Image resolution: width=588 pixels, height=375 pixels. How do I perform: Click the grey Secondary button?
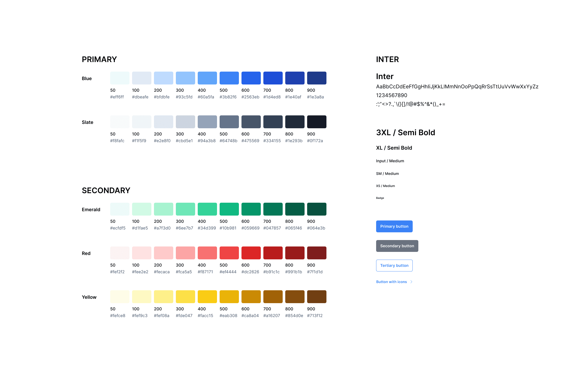397,246
